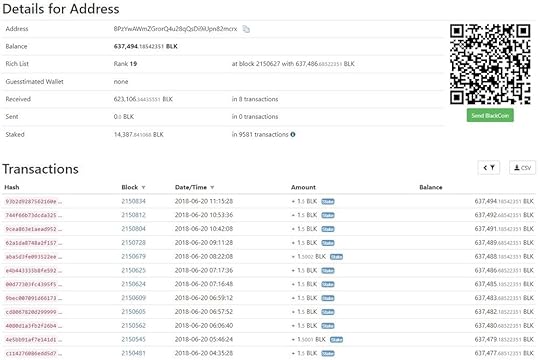The height and width of the screenshot is (360, 540).
Task: Open block 2150605
Action: tap(133, 311)
